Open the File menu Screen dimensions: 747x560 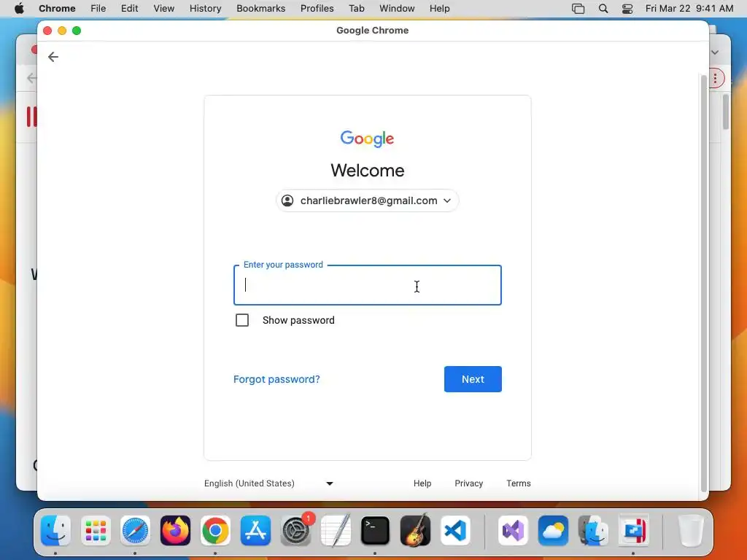(98, 8)
